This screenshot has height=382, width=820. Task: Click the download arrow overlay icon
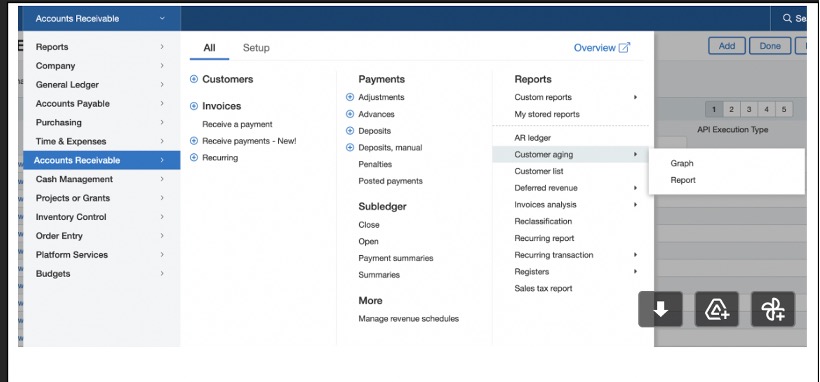coord(660,309)
